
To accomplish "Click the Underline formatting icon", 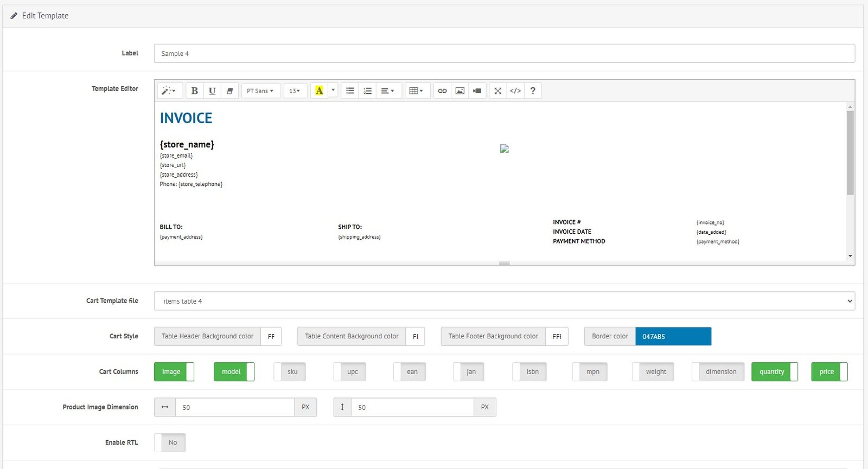I will coord(212,91).
